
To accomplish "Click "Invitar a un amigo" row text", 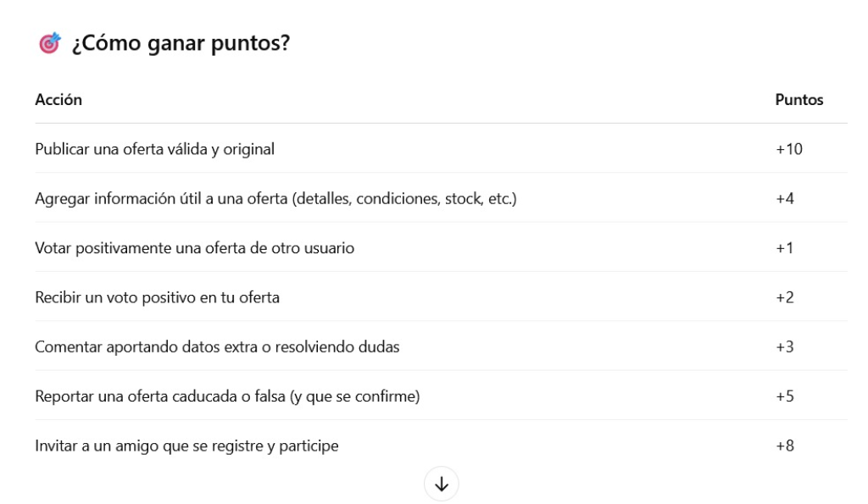I will point(186,445).
